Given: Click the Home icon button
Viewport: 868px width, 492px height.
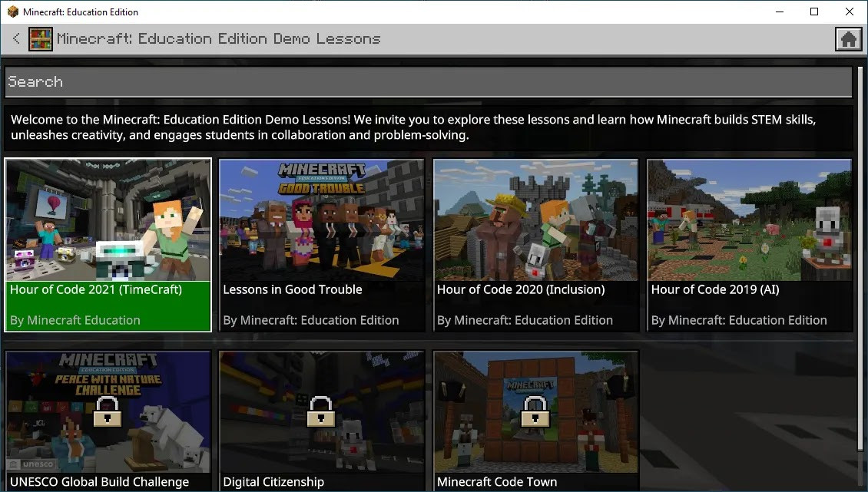Looking at the screenshot, I should pos(848,39).
